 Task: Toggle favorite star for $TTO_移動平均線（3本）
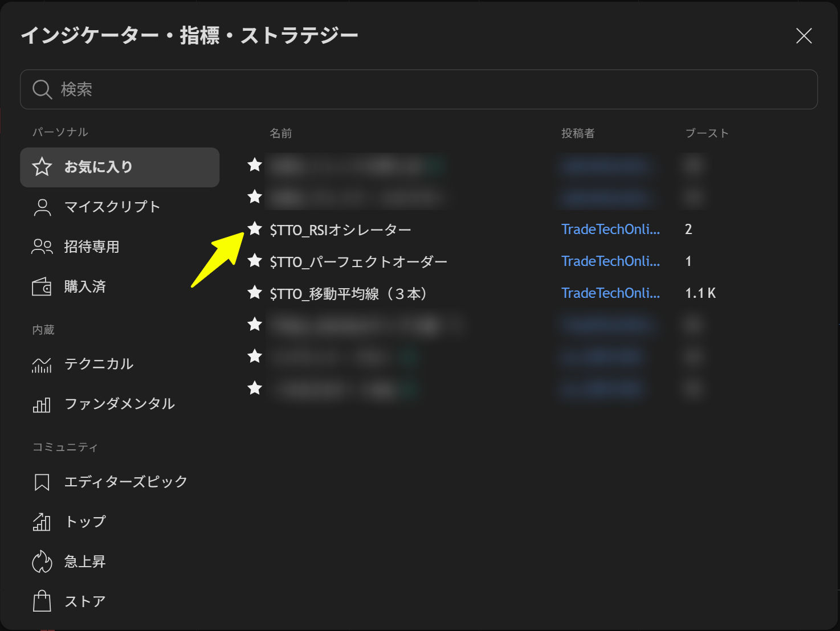[x=255, y=292]
